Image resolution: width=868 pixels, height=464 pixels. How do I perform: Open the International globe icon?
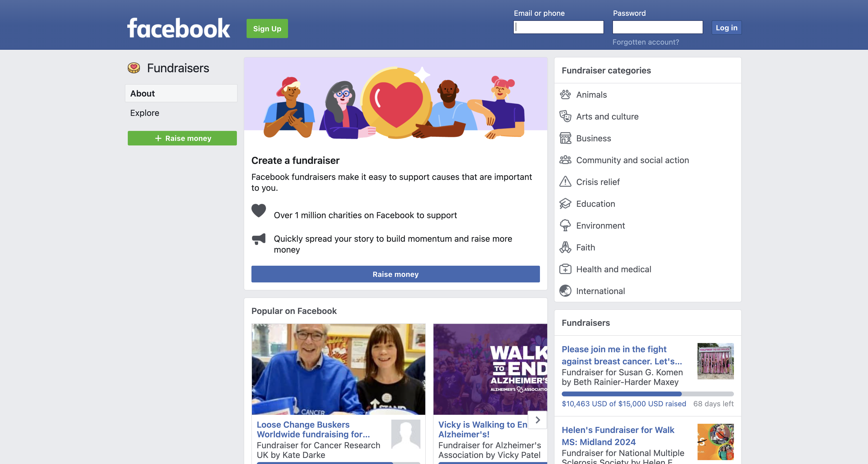(x=565, y=291)
